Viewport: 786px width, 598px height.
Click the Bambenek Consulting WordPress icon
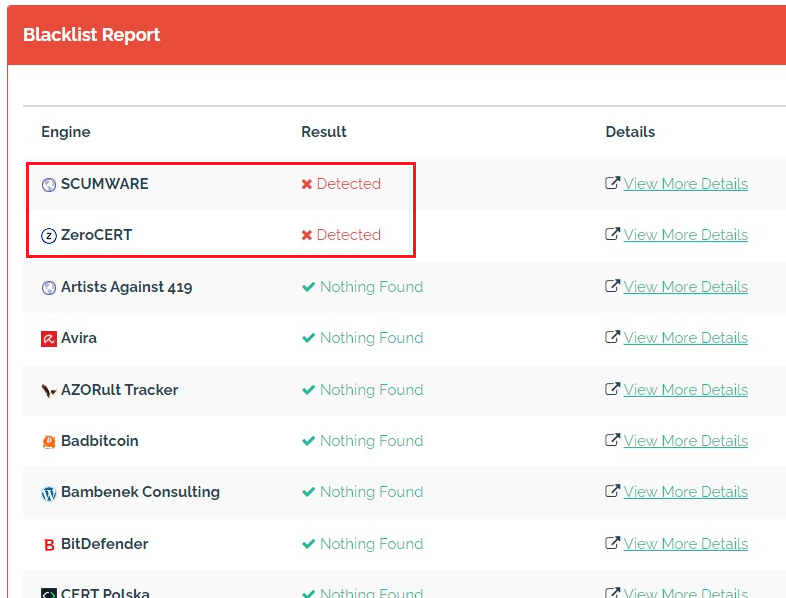pyautogui.click(x=49, y=494)
